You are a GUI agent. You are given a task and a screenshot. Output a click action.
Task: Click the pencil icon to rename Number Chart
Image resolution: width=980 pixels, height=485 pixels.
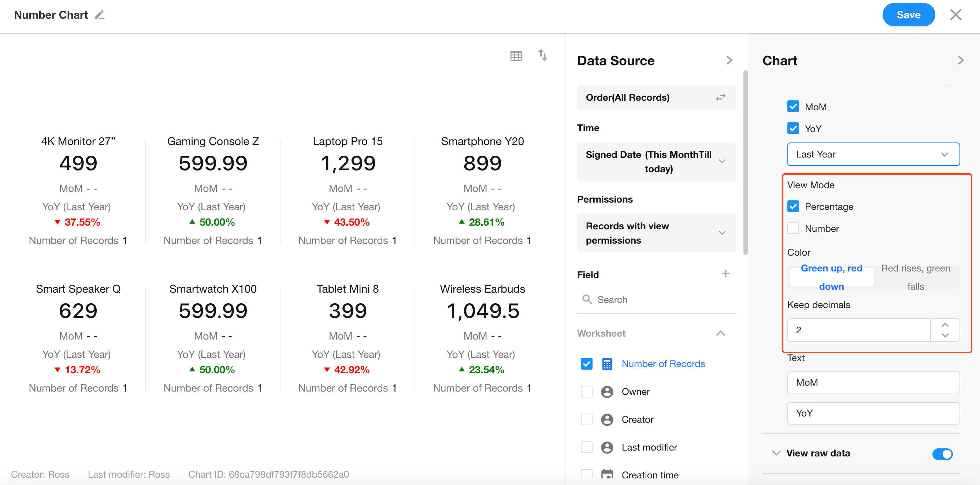[x=100, y=15]
